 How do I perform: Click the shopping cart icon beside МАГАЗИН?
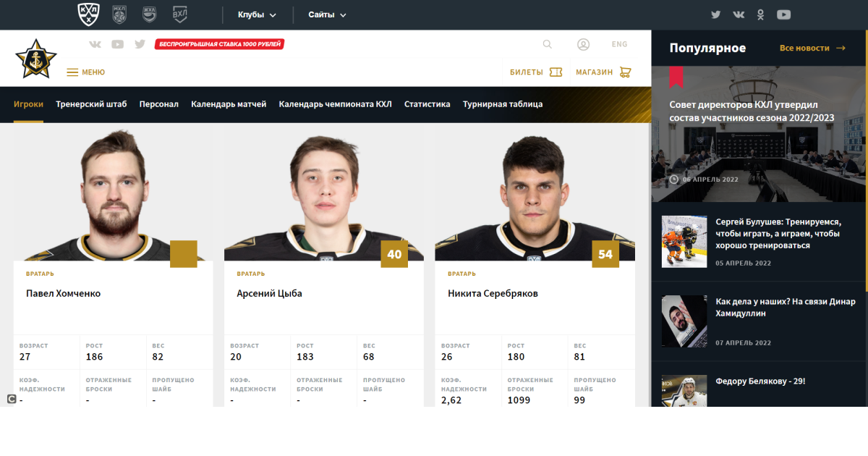[x=626, y=72]
